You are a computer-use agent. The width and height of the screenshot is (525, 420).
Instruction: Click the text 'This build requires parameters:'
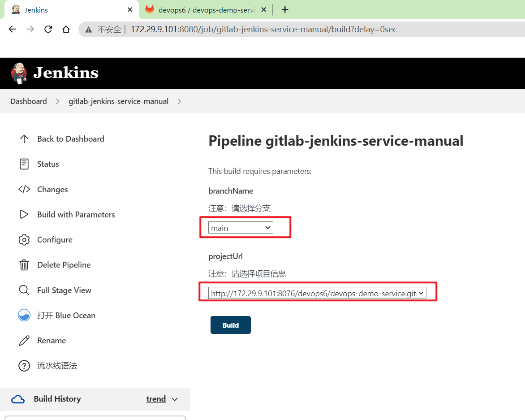click(x=260, y=171)
